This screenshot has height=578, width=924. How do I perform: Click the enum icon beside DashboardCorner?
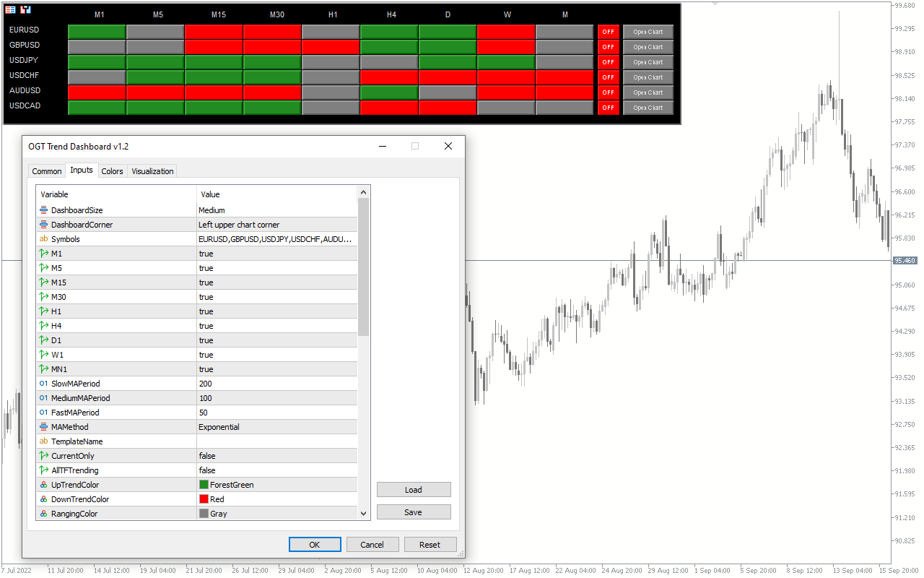click(43, 225)
